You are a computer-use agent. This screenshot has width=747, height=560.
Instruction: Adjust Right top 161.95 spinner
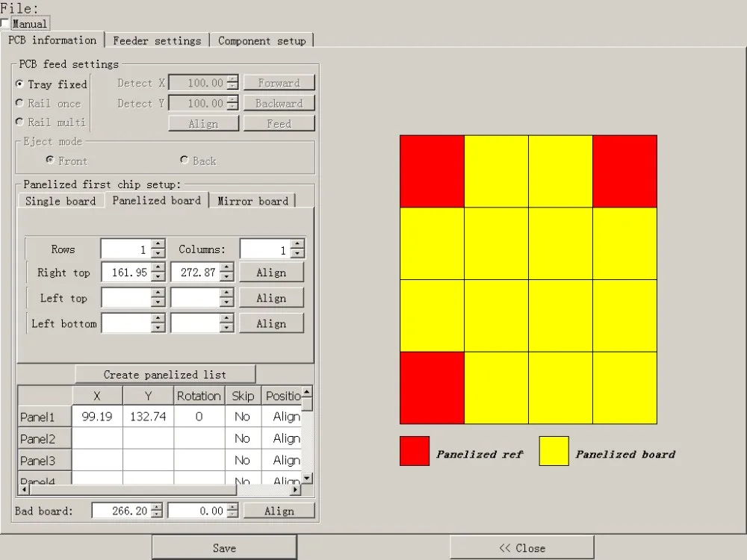[x=158, y=273]
